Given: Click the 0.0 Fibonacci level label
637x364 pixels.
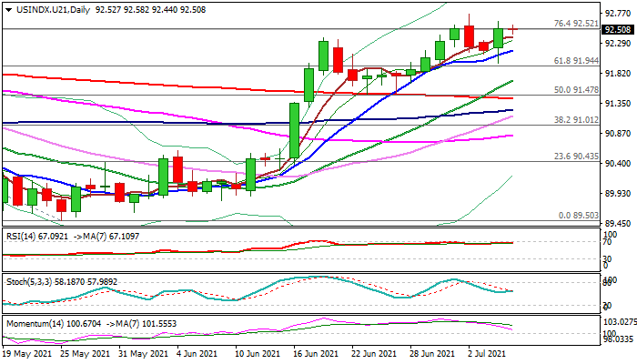Looking at the screenshot, I should tap(578, 216).
